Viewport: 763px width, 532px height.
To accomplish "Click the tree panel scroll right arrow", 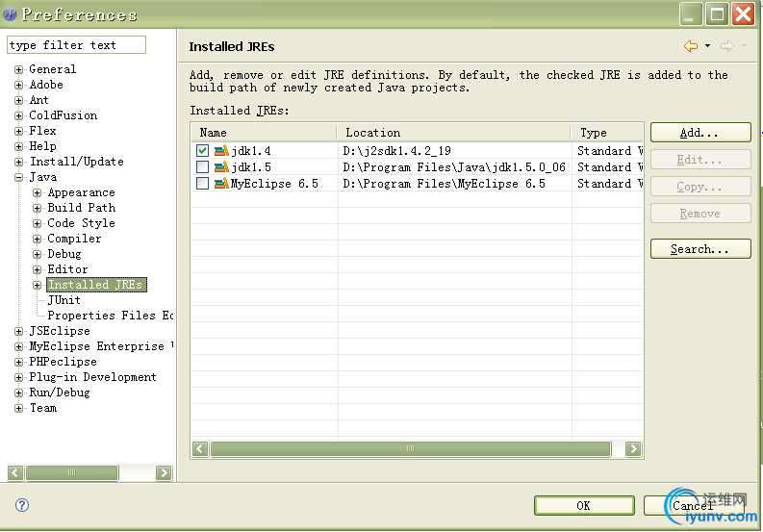I will coord(164,472).
